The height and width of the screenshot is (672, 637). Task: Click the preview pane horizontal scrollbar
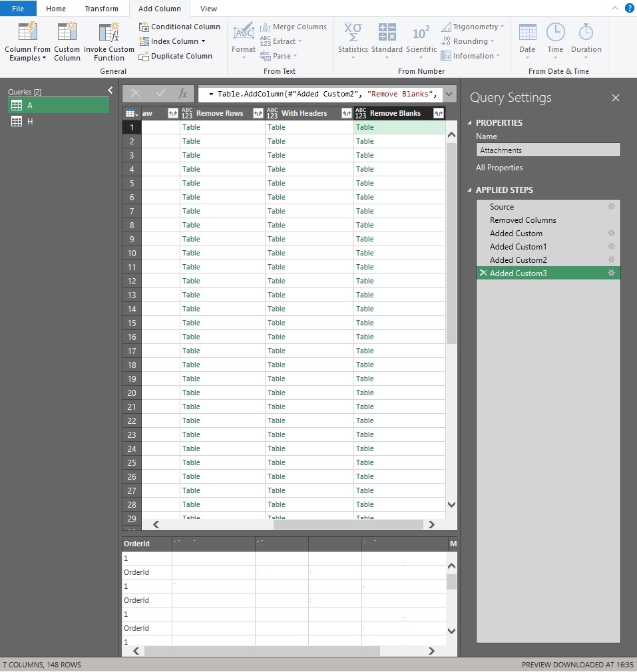262,651
